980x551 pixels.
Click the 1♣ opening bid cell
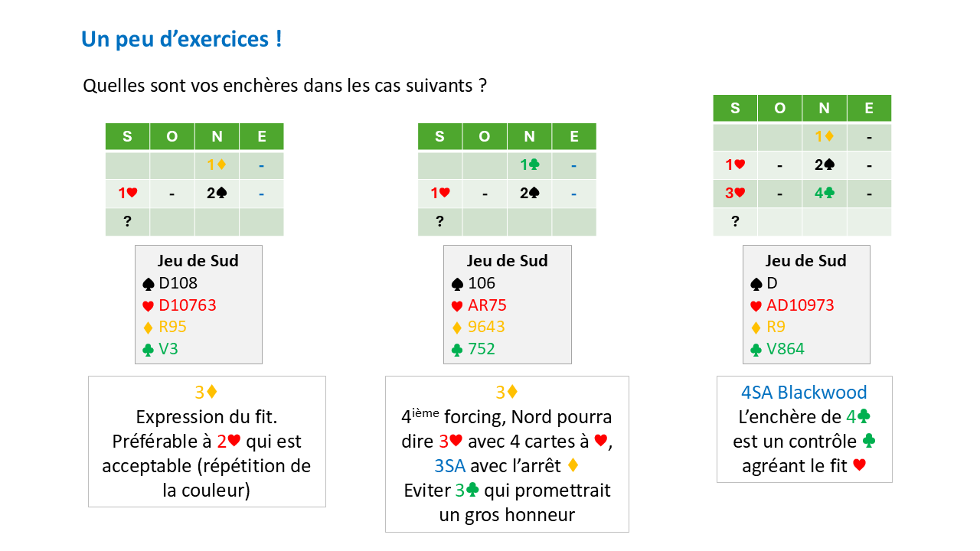pyautogui.click(x=529, y=165)
